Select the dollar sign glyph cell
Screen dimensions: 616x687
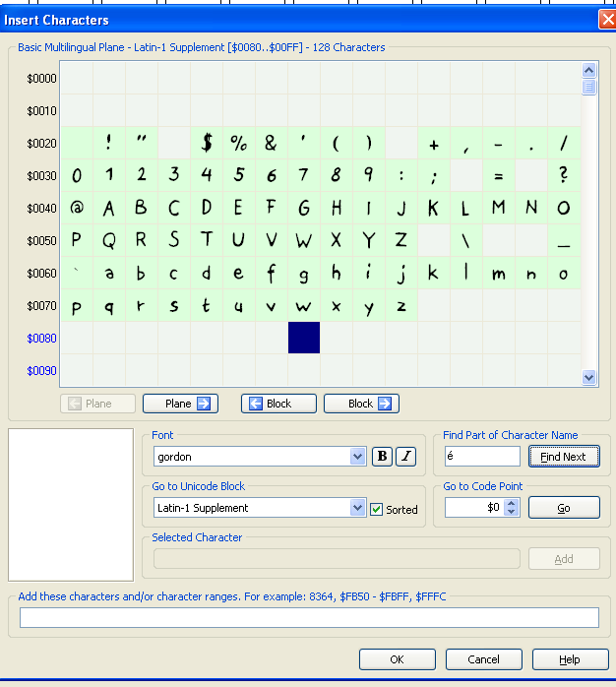pos(207,143)
